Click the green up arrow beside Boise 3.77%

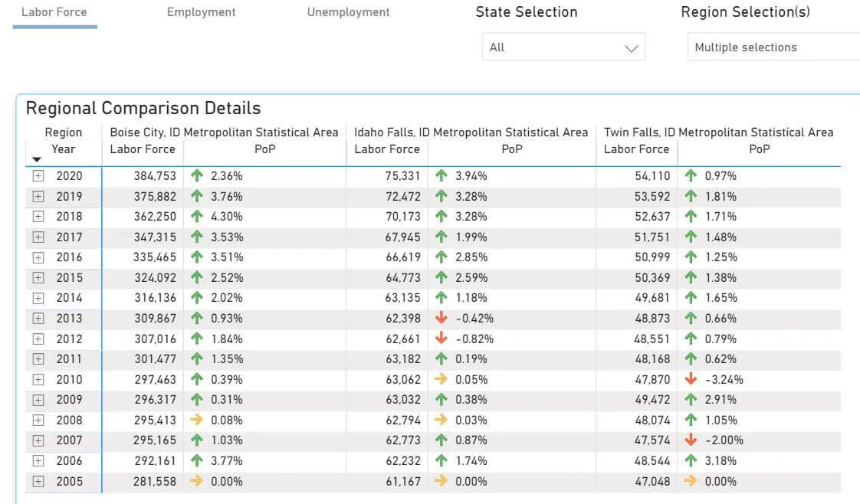click(197, 460)
